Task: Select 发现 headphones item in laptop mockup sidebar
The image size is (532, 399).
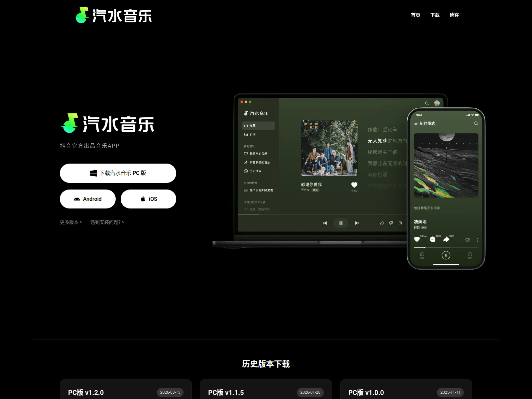Action: pos(250,134)
